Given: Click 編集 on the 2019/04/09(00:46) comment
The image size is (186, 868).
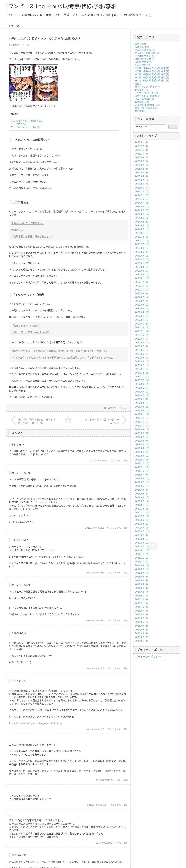Looking at the screenshot, I should pyautogui.click(x=126, y=528).
